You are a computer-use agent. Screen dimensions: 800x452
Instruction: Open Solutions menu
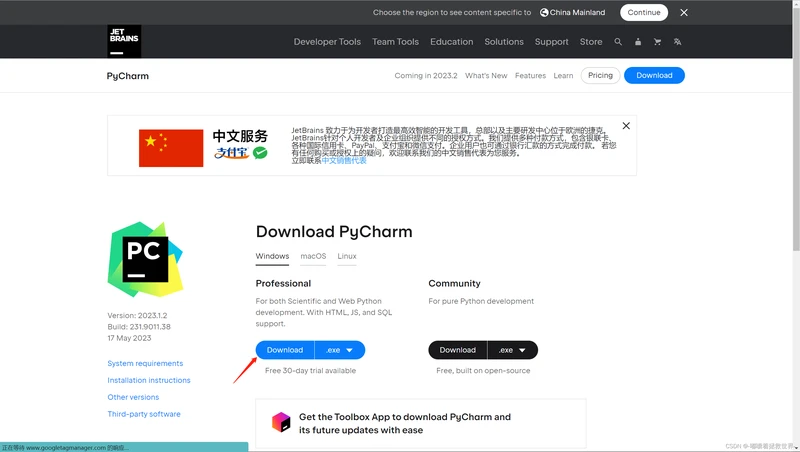[x=504, y=42]
